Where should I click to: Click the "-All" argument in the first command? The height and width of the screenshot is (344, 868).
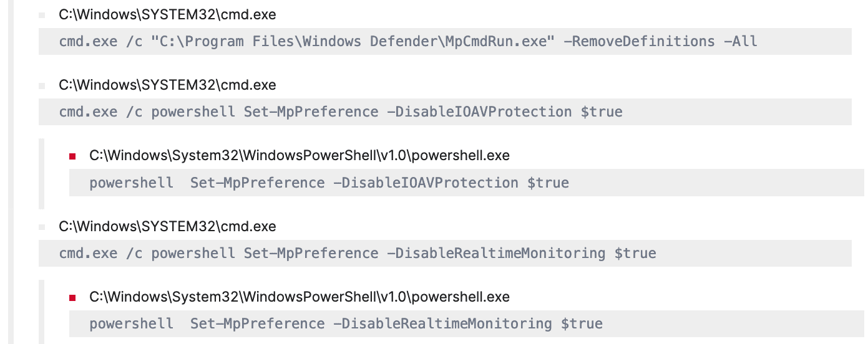point(741,42)
